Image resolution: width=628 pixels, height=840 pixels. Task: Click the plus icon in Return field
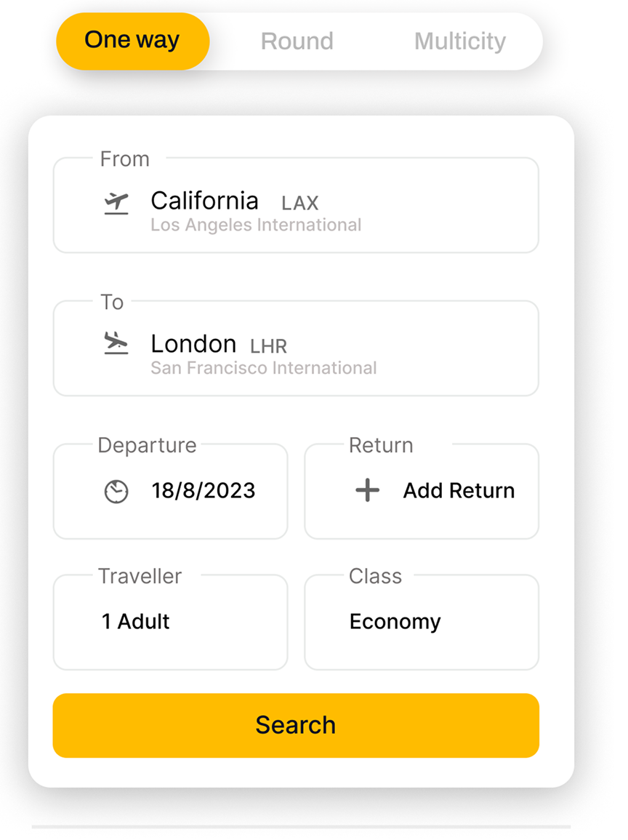pyautogui.click(x=367, y=491)
